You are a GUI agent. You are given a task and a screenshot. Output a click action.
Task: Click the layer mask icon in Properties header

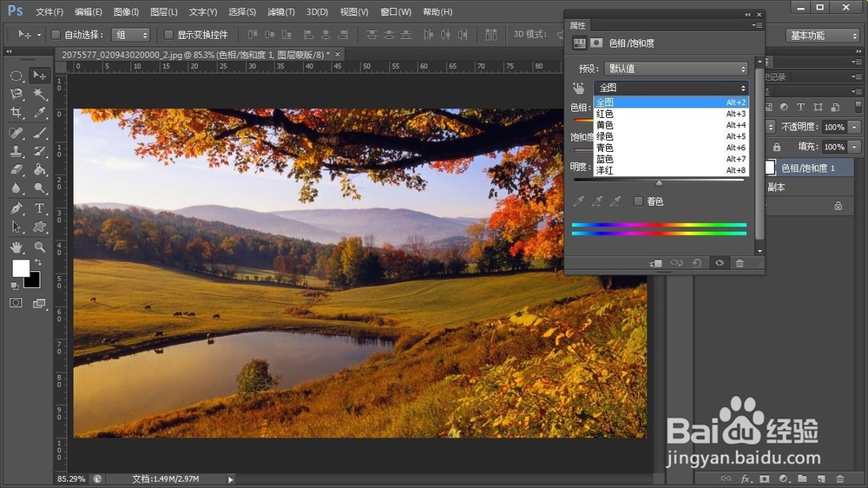tap(596, 43)
